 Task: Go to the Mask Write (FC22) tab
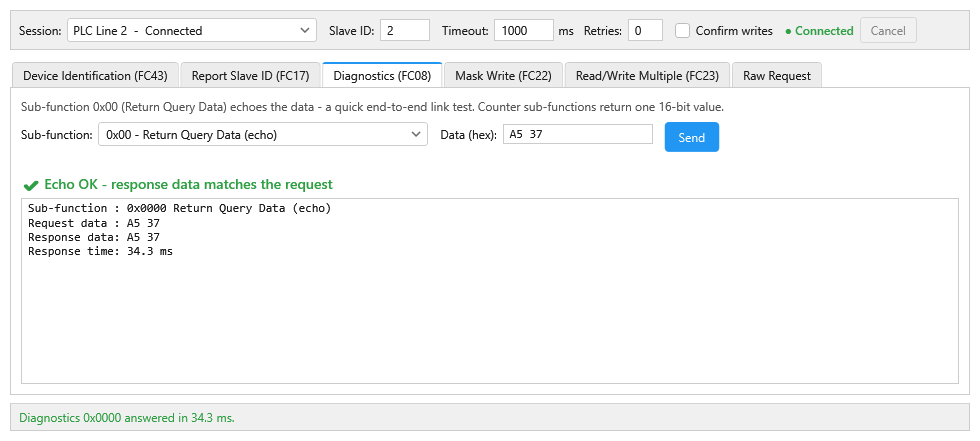point(503,76)
